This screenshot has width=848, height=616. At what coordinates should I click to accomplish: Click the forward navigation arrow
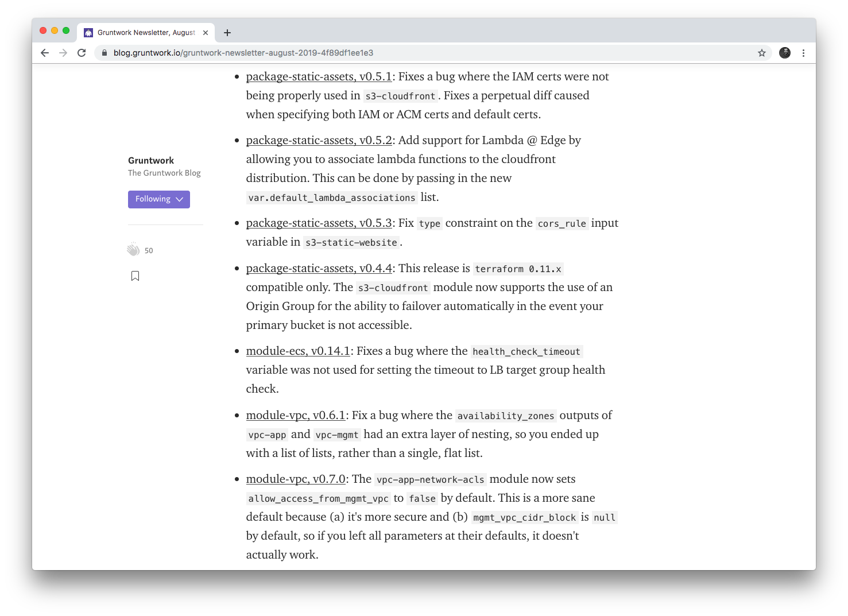coord(63,52)
